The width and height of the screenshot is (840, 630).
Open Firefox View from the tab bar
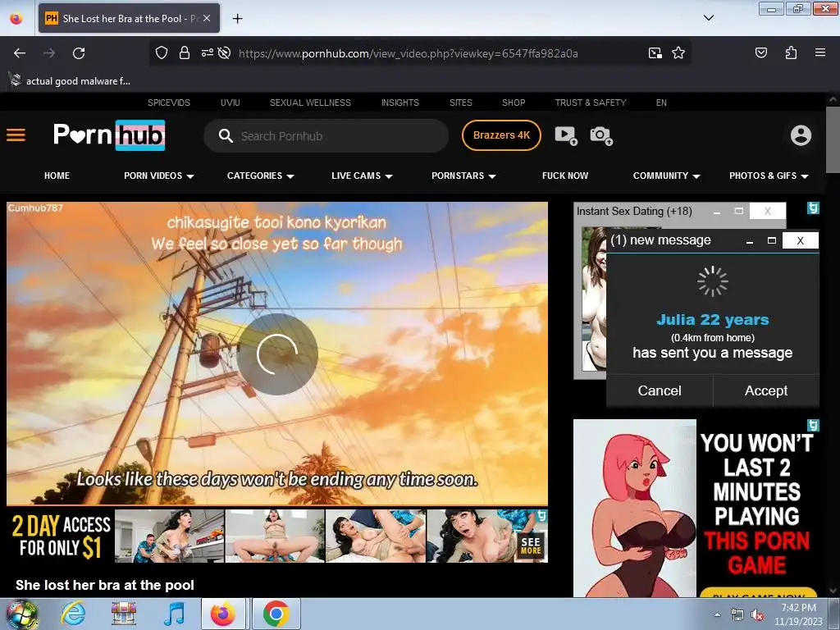(x=16, y=18)
